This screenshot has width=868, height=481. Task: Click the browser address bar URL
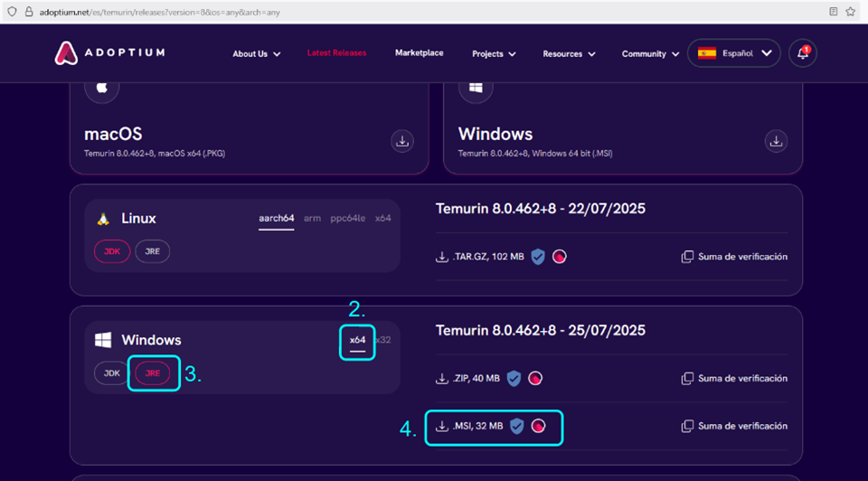coord(159,12)
